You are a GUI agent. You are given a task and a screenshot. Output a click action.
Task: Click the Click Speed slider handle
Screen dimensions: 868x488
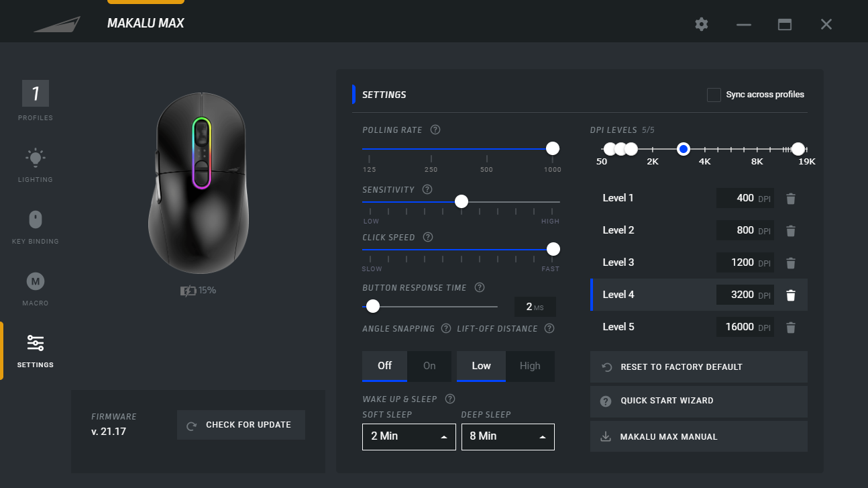pos(553,249)
